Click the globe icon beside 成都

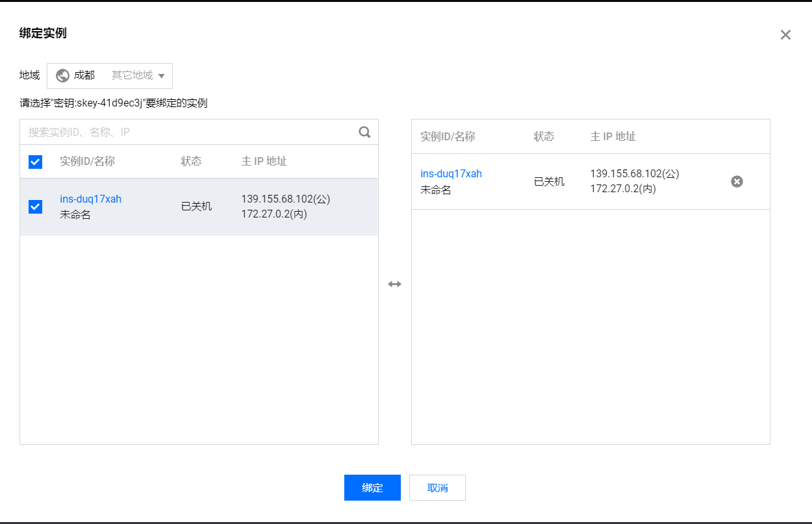(x=62, y=75)
